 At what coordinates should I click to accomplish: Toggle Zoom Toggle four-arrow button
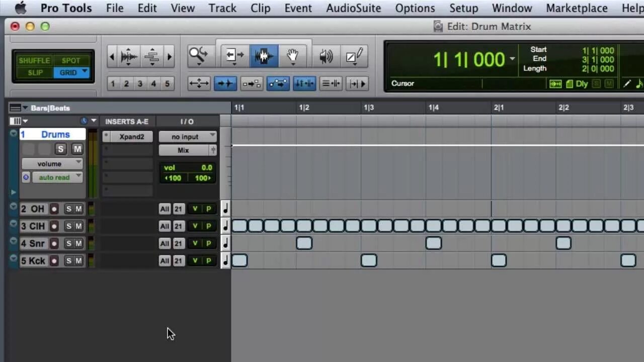[199, 83]
